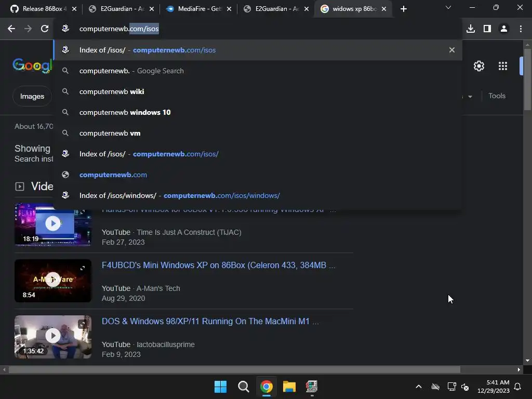
Task: Click the vertical scrollbar thumb
Action: tap(527, 79)
